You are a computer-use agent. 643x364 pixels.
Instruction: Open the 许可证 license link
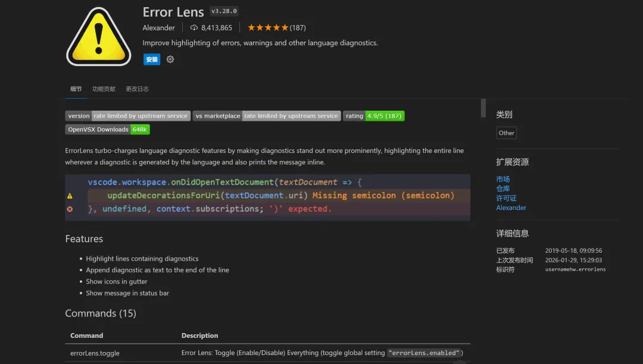point(507,198)
